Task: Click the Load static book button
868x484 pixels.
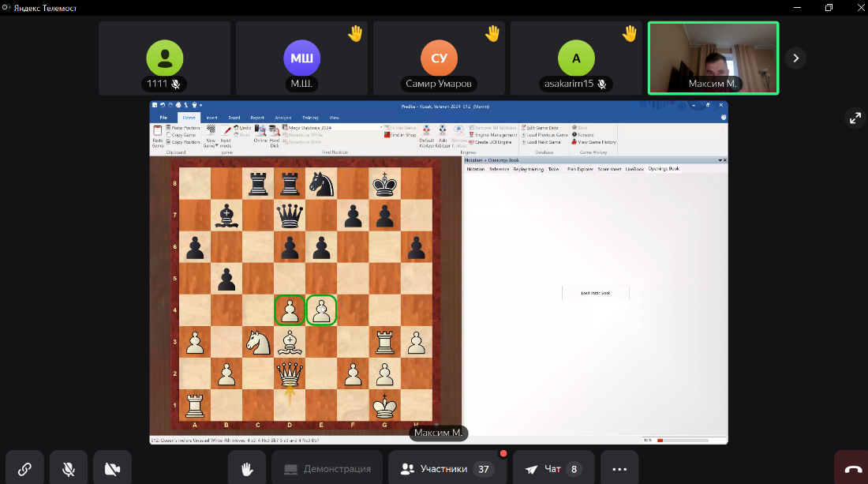Action: (x=595, y=293)
